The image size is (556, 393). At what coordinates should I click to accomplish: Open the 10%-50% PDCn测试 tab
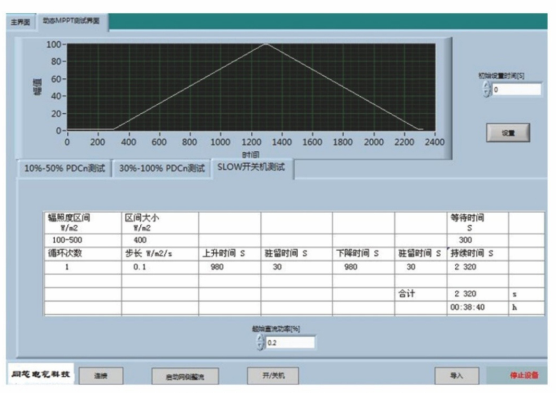coord(65,168)
